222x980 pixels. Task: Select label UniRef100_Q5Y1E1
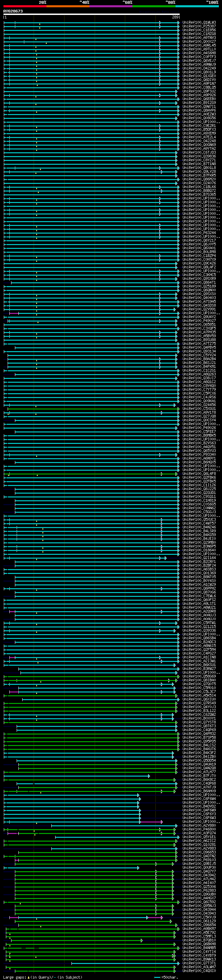199,837
